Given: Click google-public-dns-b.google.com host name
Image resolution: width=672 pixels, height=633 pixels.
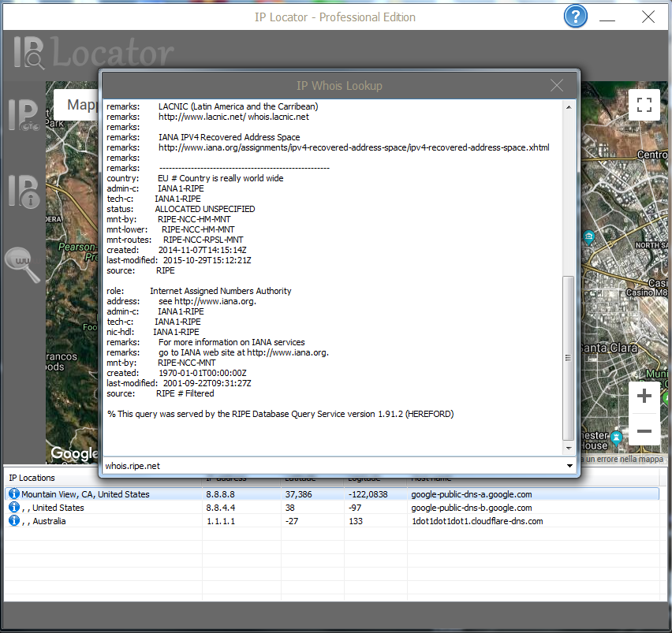Looking at the screenshot, I should [472, 508].
